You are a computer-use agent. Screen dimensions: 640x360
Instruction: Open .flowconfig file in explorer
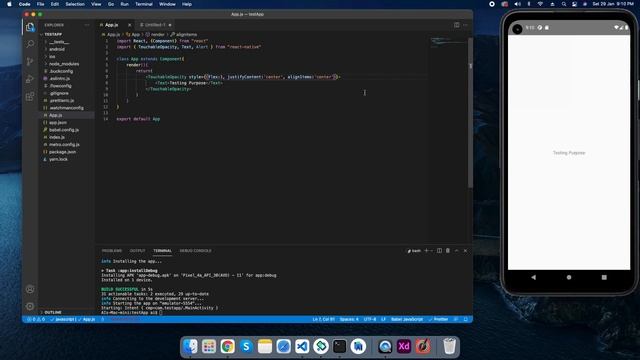click(x=60, y=86)
